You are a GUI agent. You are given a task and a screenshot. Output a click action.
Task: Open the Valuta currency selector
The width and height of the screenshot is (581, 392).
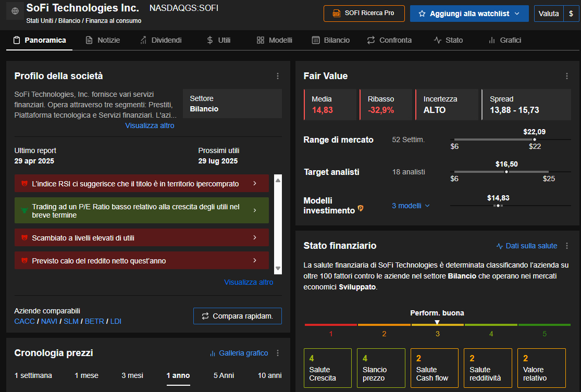pos(548,14)
